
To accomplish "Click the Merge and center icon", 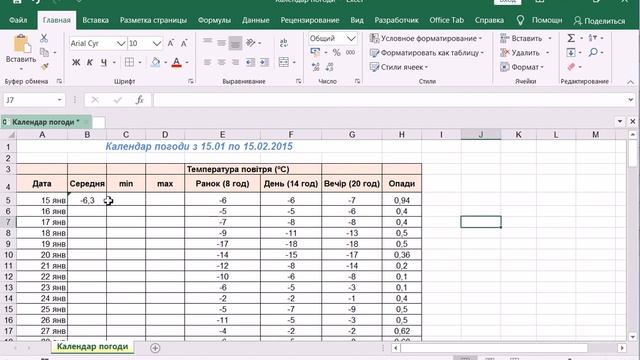I will click(x=284, y=62).
